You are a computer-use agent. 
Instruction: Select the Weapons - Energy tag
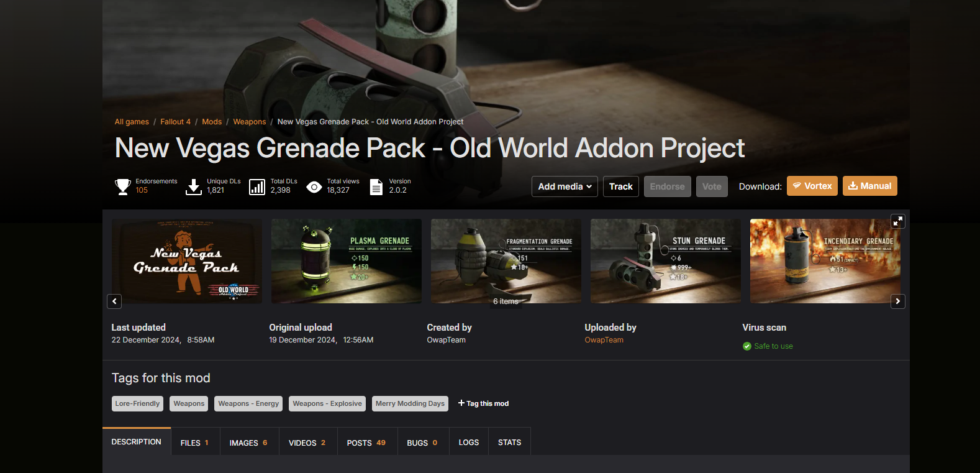coord(248,403)
